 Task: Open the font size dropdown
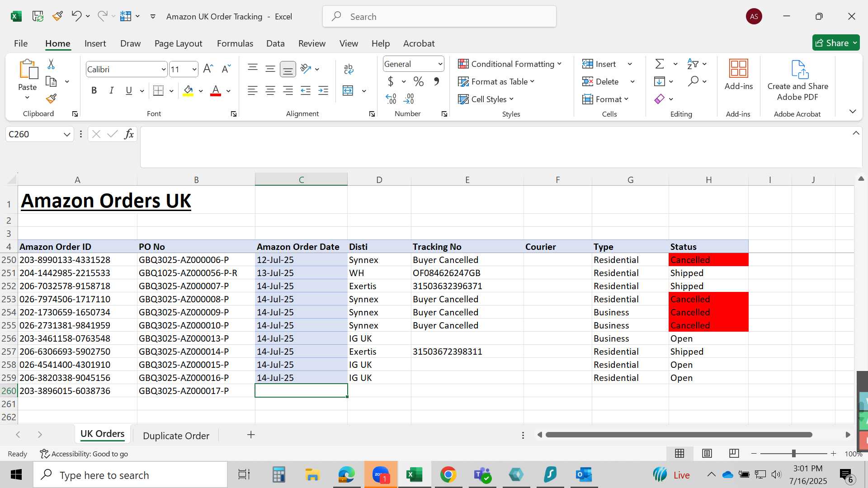(194, 70)
